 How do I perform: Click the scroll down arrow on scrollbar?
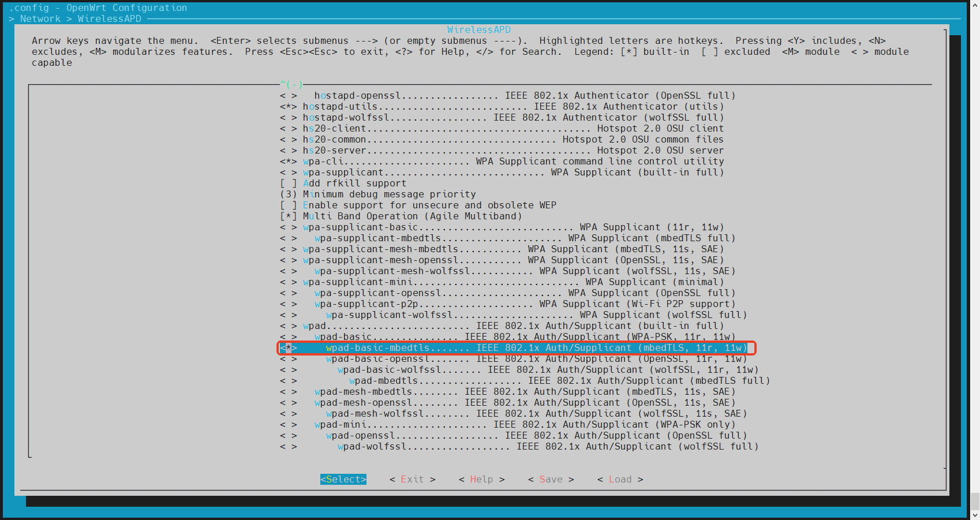(x=975, y=514)
